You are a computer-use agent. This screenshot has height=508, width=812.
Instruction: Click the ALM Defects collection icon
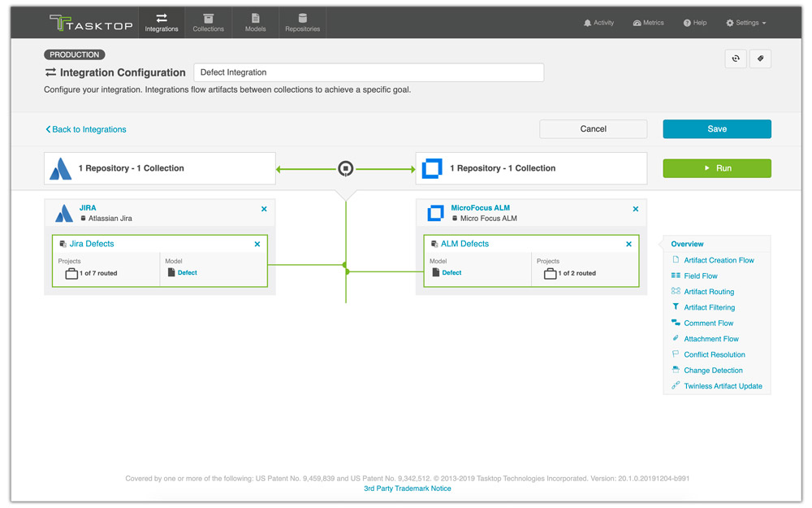tap(434, 244)
